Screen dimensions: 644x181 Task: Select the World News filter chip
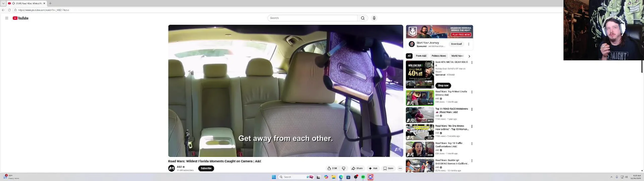(457, 56)
